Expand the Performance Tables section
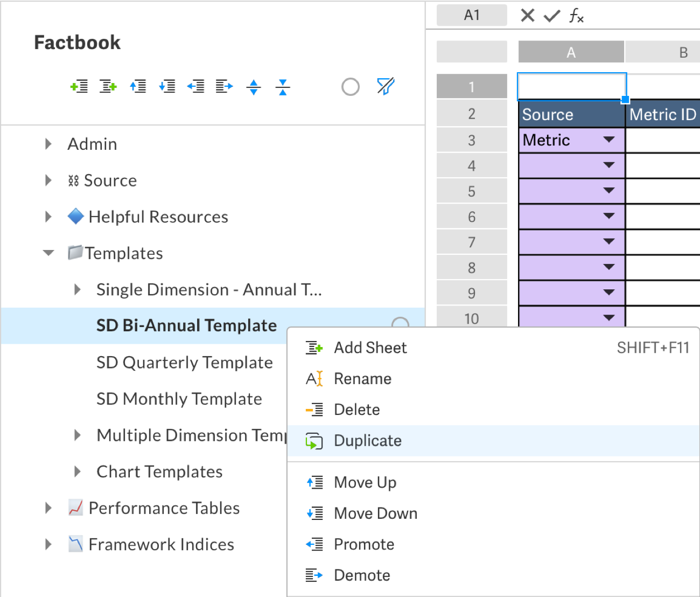700x597 pixels. [48, 508]
